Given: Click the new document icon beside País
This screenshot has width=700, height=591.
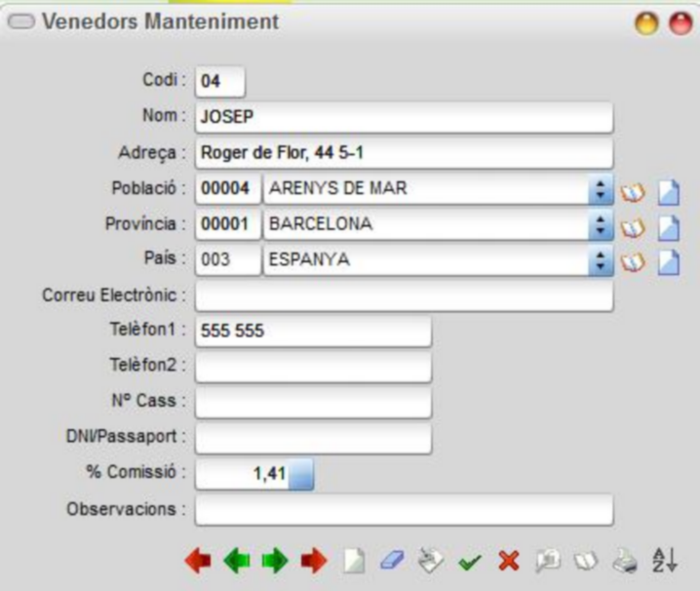Looking at the screenshot, I should (669, 262).
